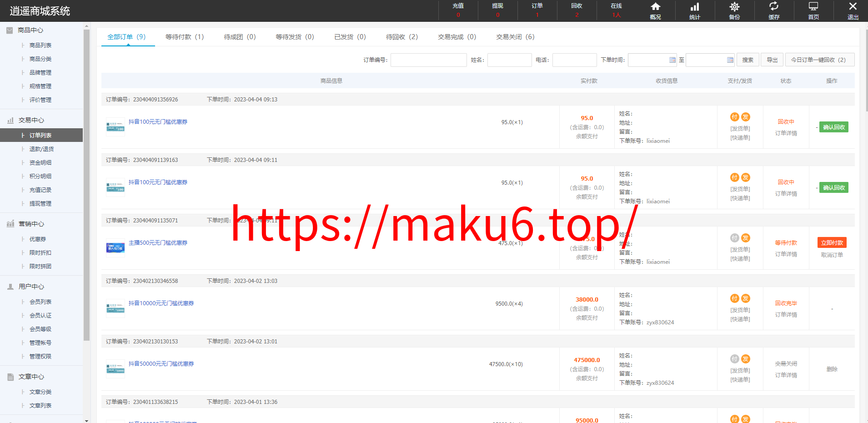
Task: Switch to 已发货 (0) tab
Action: point(350,37)
